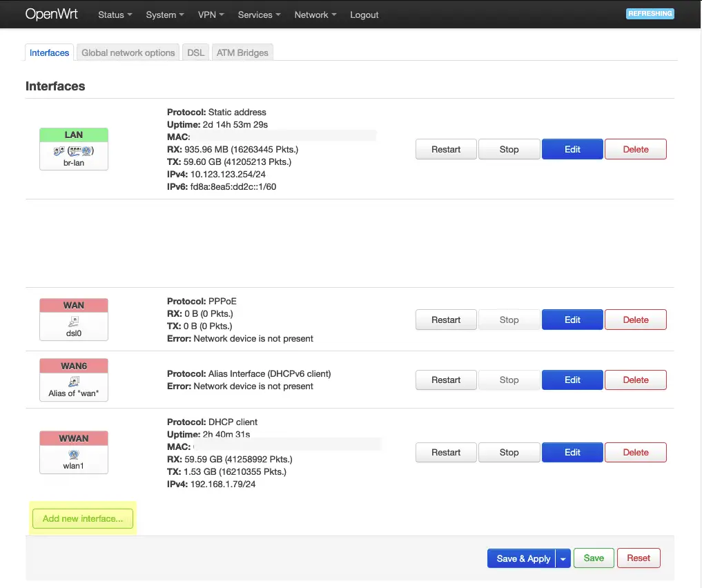Switch to the Global network options tab
The height and width of the screenshot is (588, 702).
[x=128, y=52]
